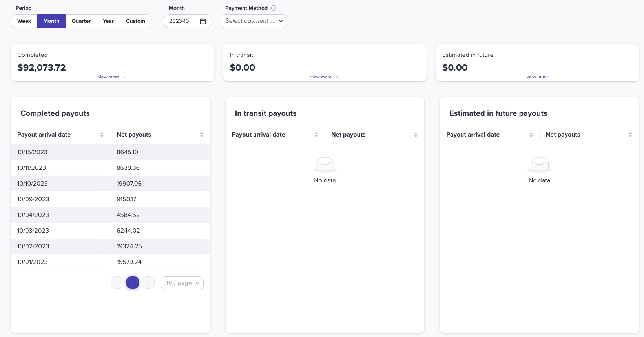Click the empty inbox icon in Estimated in future payouts
This screenshot has height=337, width=644.
(540, 164)
